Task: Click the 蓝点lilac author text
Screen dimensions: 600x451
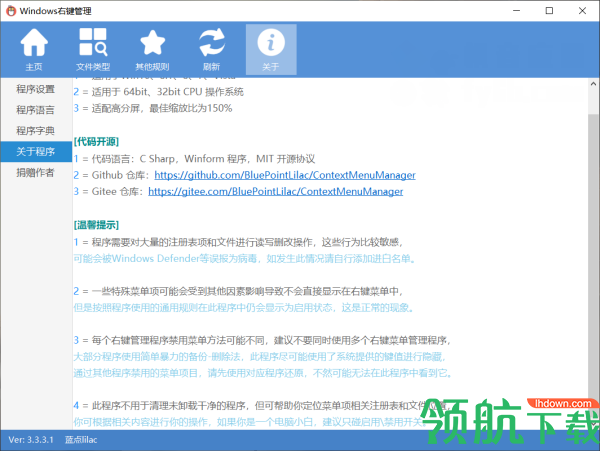Action: click(81, 440)
